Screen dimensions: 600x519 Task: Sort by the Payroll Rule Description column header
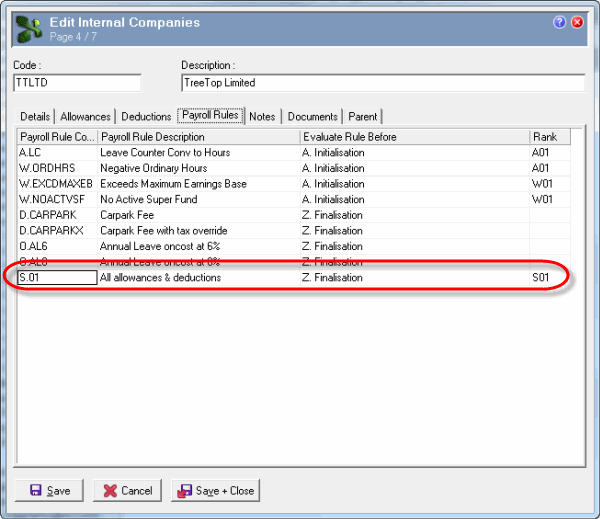click(x=198, y=137)
